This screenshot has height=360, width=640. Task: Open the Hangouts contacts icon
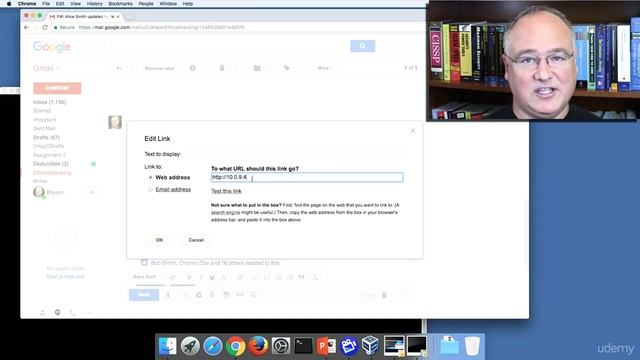pos(42,312)
